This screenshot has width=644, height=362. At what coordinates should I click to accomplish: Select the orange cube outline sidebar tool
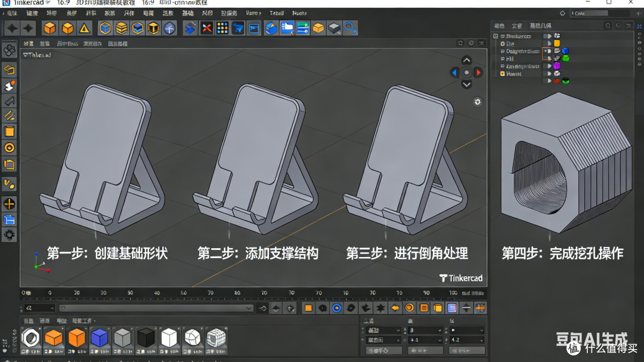point(10,70)
